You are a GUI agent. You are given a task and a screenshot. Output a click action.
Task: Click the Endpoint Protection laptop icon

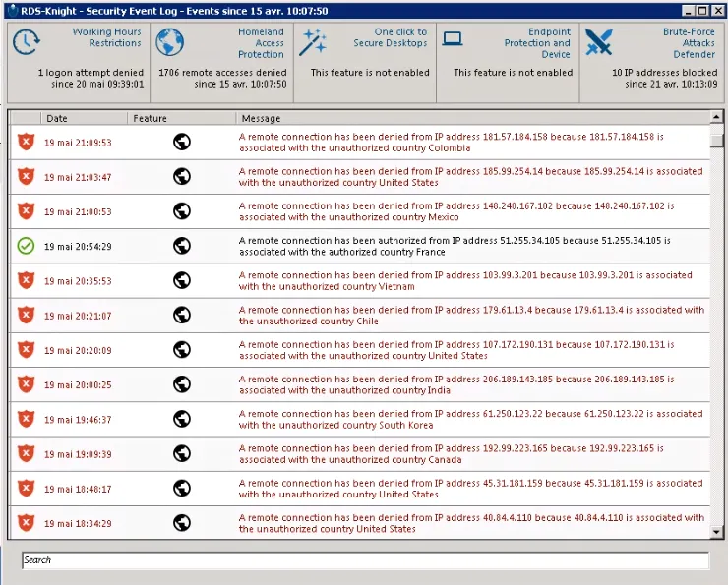click(x=452, y=39)
